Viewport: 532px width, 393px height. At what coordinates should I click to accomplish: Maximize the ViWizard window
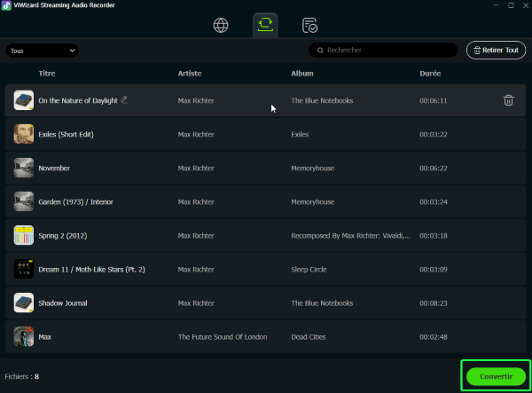(511, 5)
